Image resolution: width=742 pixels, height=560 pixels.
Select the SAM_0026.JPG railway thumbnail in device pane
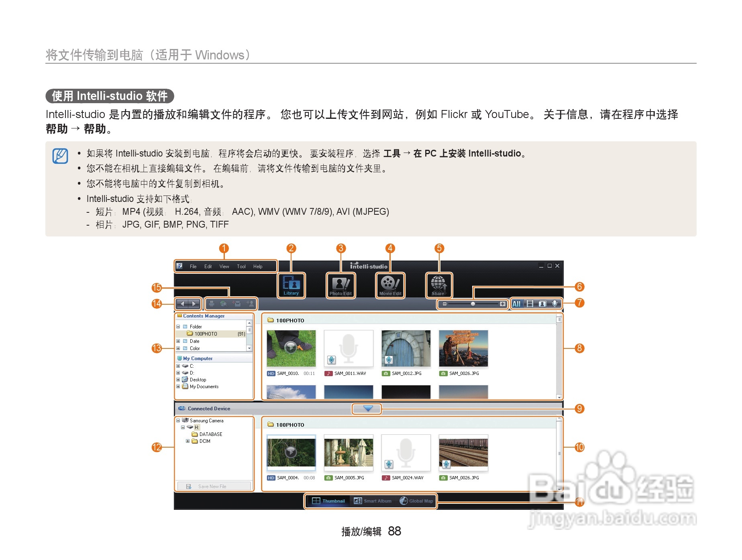coord(463,452)
